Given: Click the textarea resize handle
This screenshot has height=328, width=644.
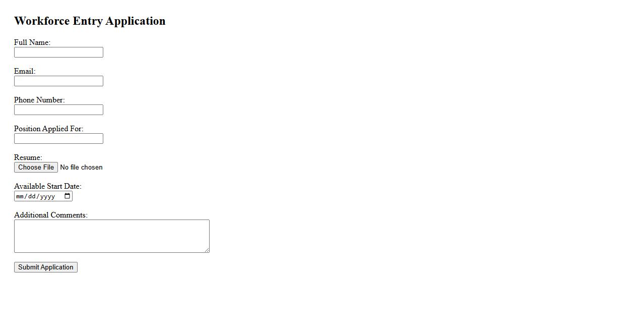Looking at the screenshot, I should (x=207, y=250).
